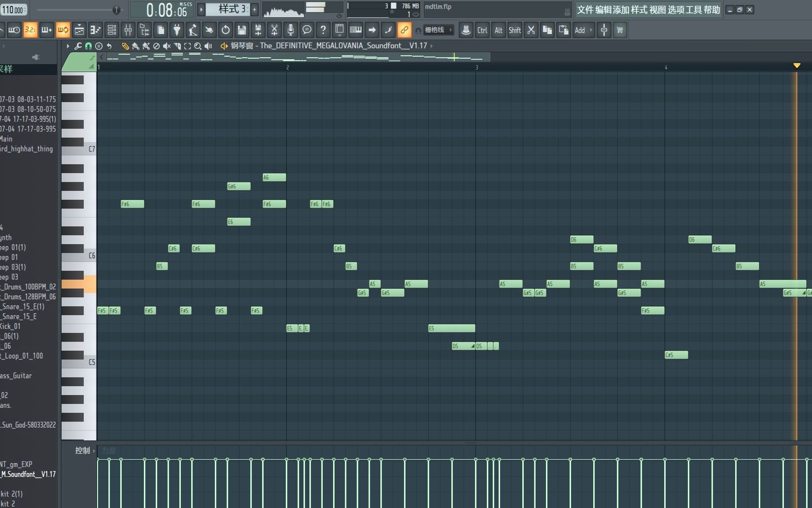Toggle piano roll green magnet snap
812x508 pixels.
(88, 46)
